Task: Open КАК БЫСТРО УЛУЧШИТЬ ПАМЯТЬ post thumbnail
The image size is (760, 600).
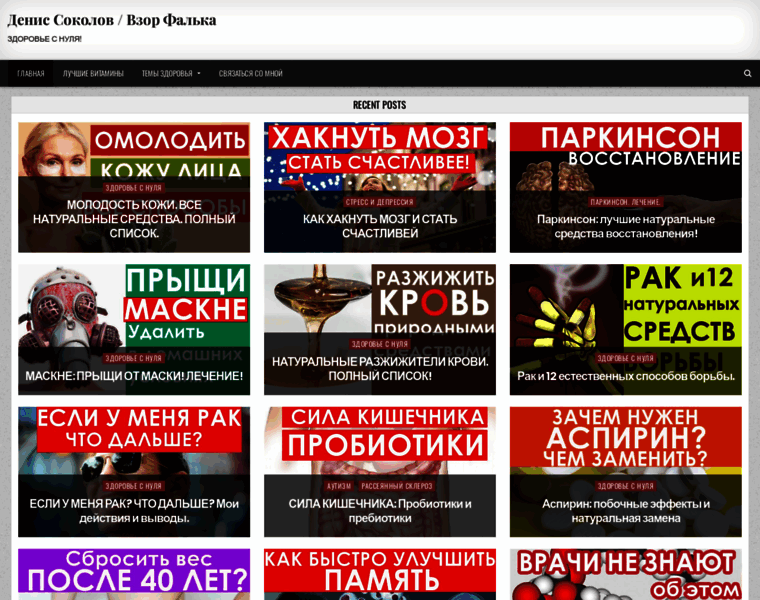Action: 380,574
